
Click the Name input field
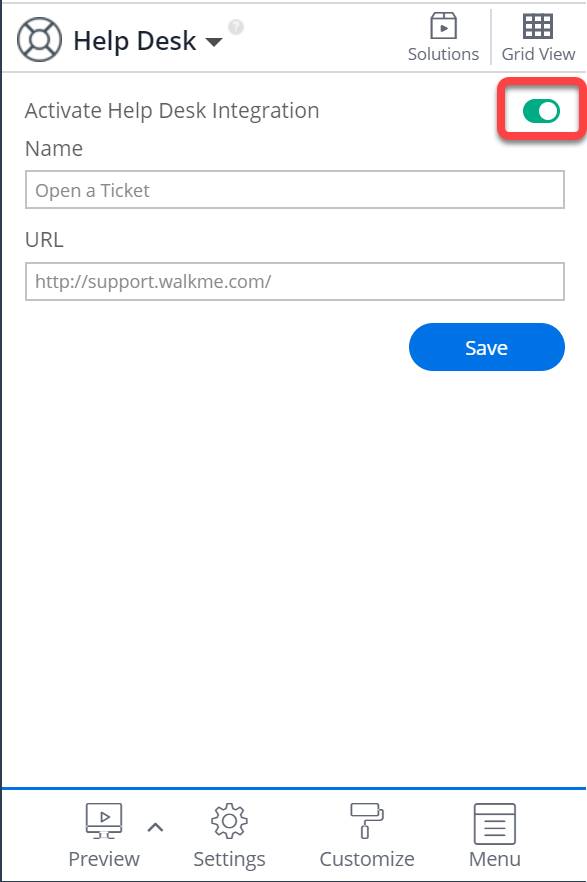coord(294,190)
